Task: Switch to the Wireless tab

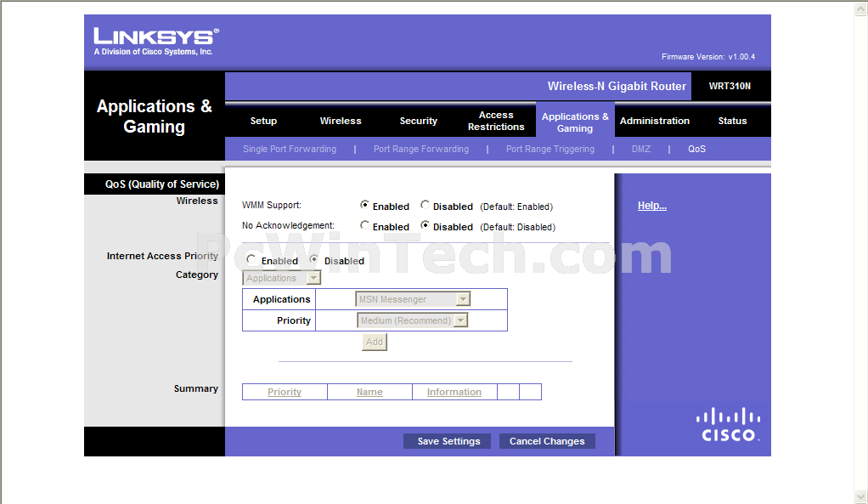Action: tap(341, 121)
